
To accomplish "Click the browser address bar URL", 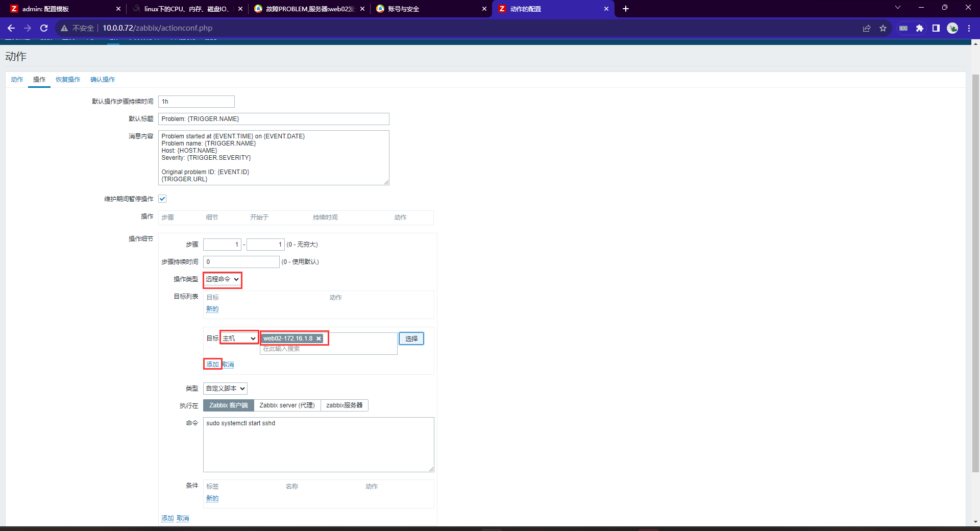I will [157, 28].
